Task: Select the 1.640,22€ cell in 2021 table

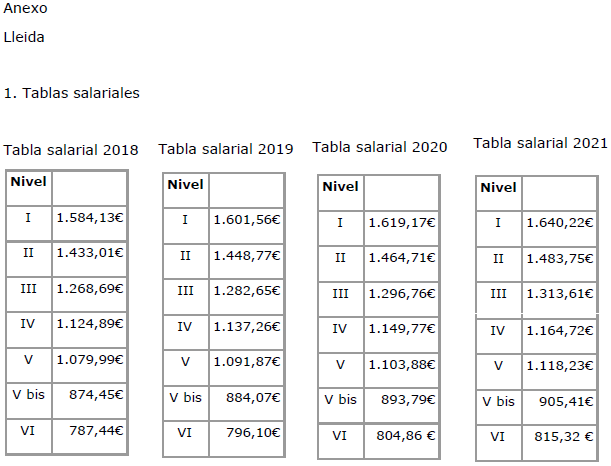Action: tap(560, 222)
